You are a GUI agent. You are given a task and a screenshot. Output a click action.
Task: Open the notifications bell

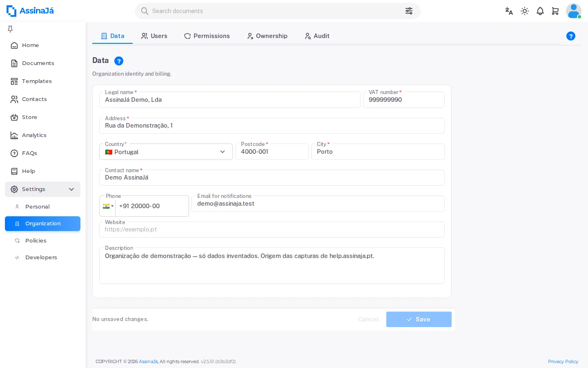(540, 11)
